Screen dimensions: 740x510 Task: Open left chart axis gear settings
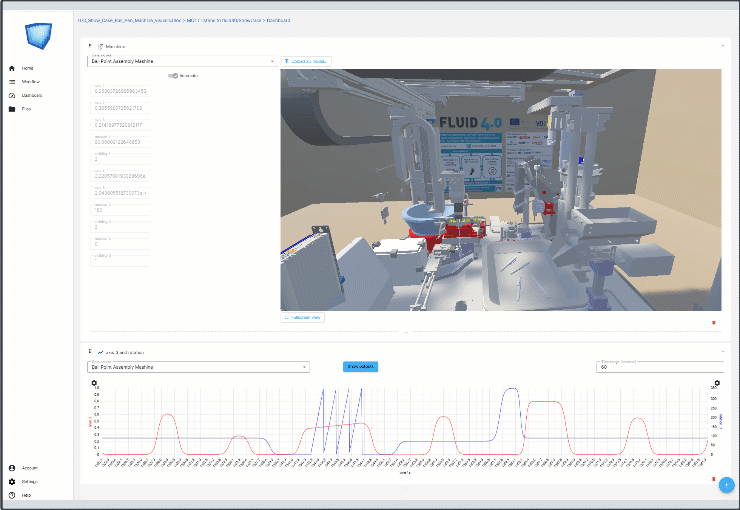click(x=94, y=383)
